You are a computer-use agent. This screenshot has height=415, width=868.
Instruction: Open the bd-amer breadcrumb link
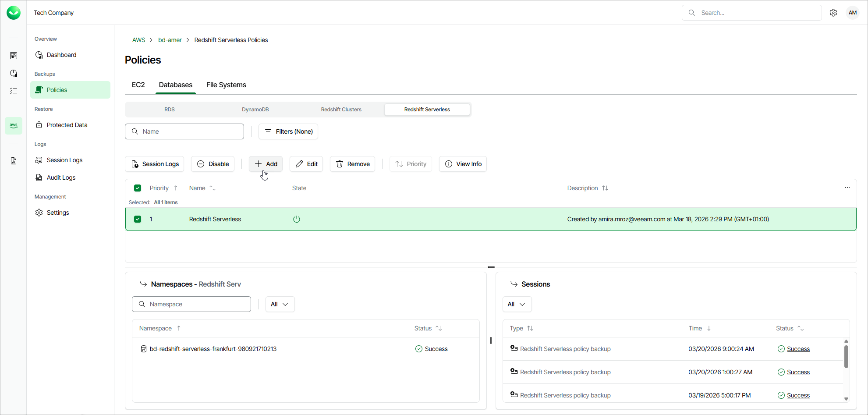coord(170,40)
